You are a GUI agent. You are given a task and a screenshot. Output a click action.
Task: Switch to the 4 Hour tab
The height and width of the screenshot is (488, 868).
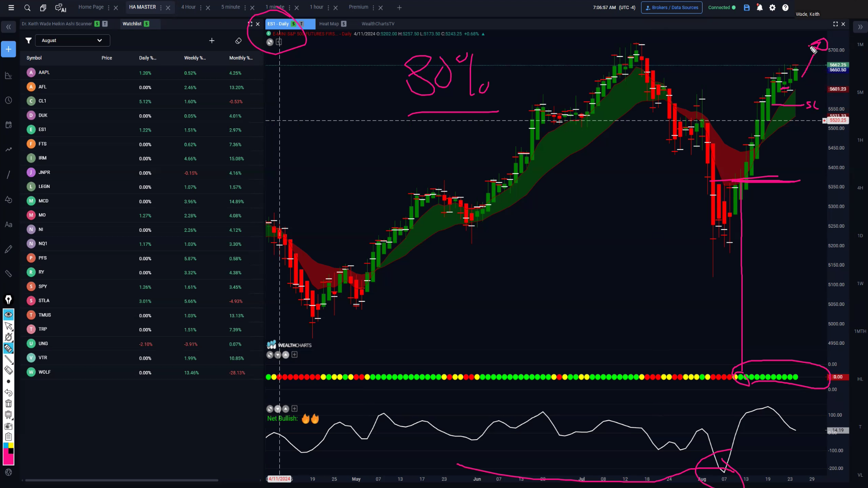pyautogui.click(x=189, y=7)
